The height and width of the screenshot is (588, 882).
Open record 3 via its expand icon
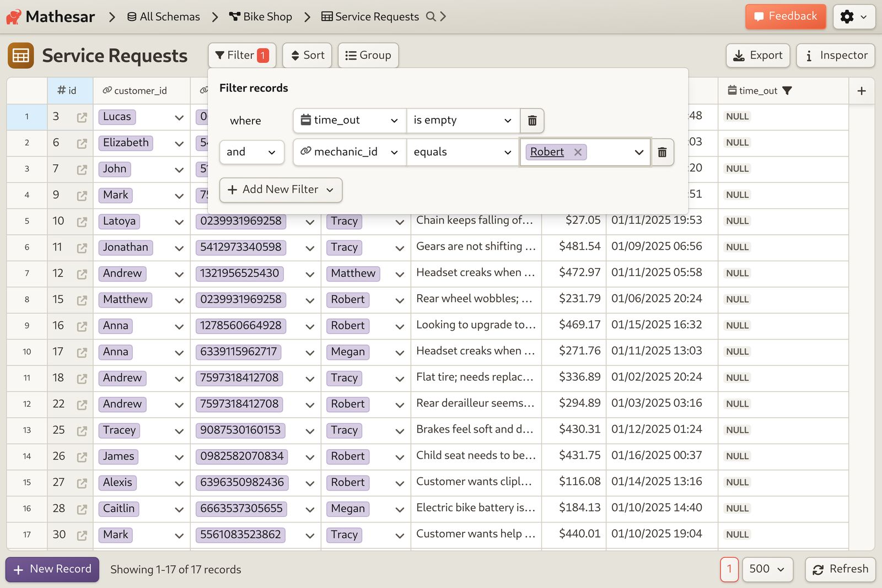(82, 117)
